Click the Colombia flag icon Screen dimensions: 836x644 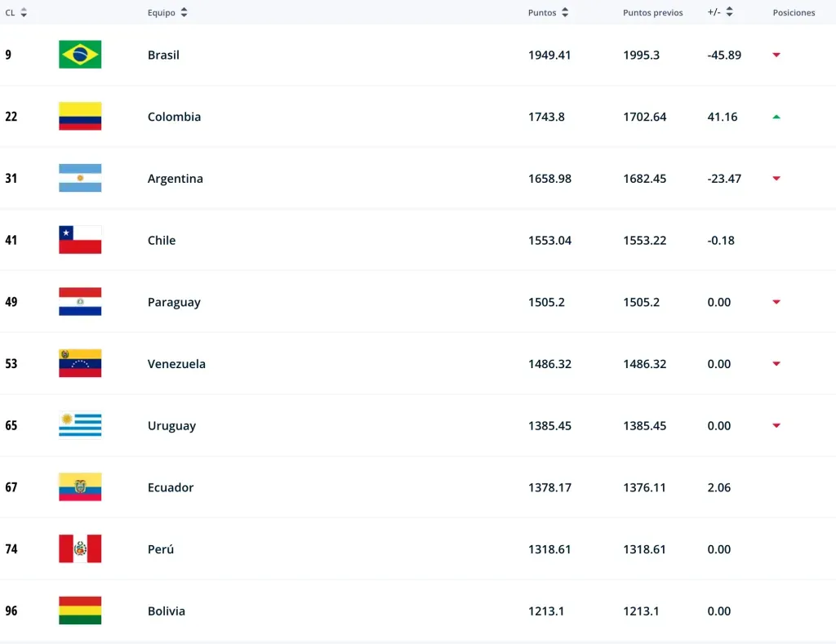point(80,117)
